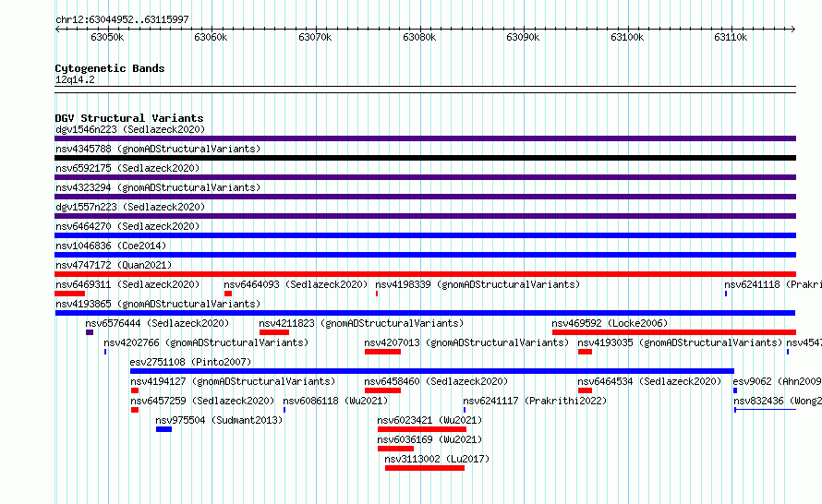
Task: Select the nsv6457259 (Sedlazeck2020) label
Action: (x=202, y=401)
